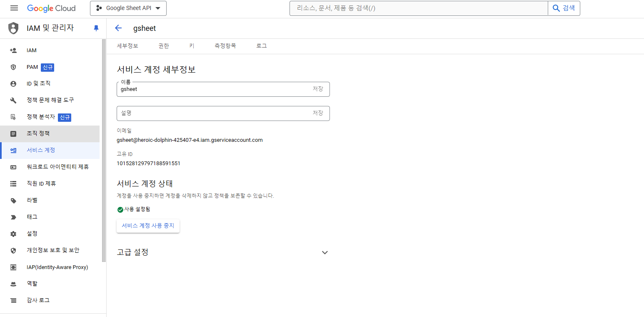
Task: Click the 라벨 tag icon
Action: [x=13, y=201]
